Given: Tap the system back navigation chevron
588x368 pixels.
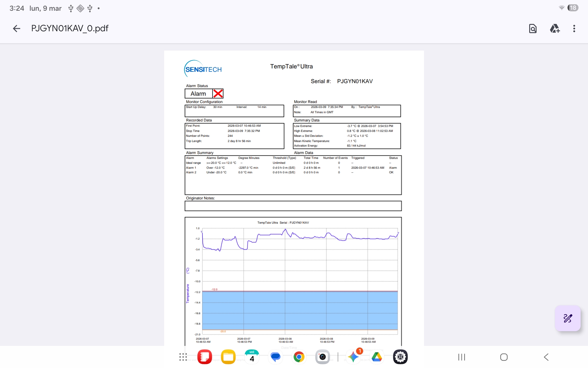Looking at the screenshot, I should (x=546, y=357).
